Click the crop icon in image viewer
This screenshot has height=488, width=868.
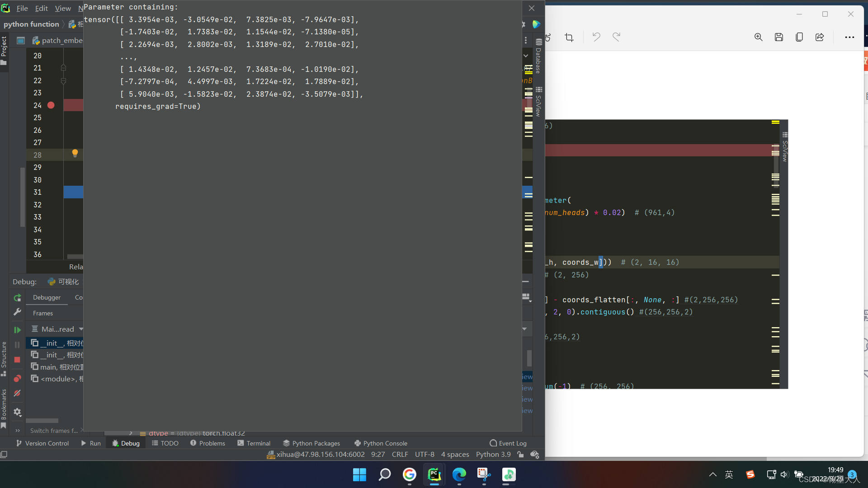pyautogui.click(x=569, y=37)
